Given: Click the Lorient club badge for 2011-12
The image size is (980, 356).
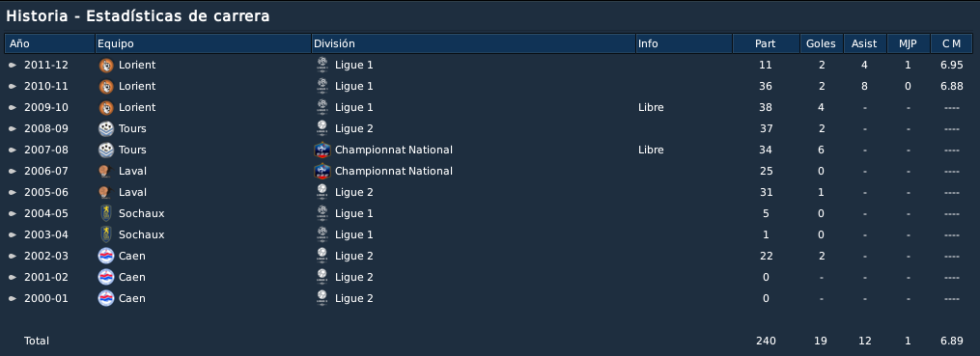Looking at the screenshot, I should click(x=106, y=65).
